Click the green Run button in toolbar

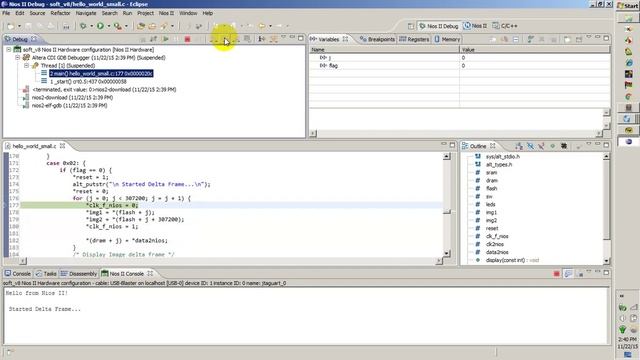pos(100,26)
